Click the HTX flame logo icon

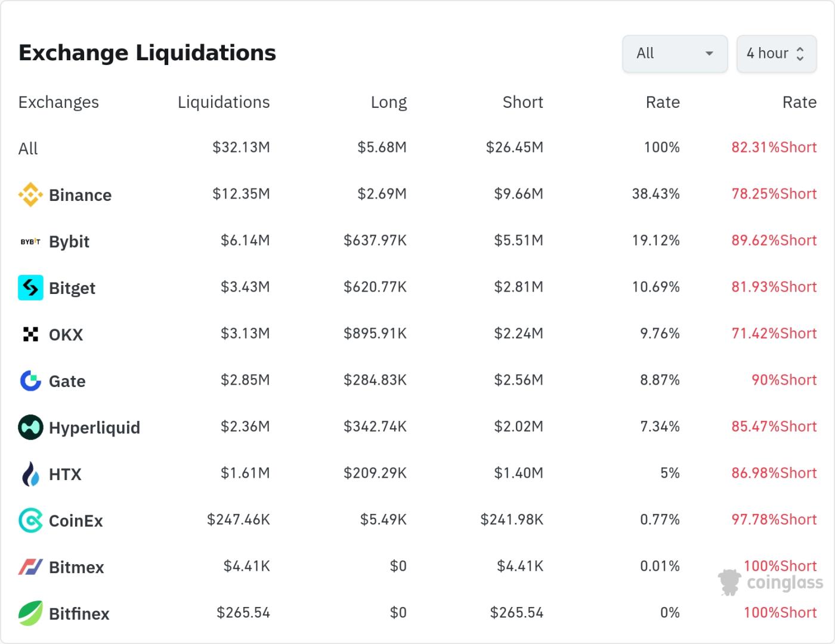coord(30,474)
